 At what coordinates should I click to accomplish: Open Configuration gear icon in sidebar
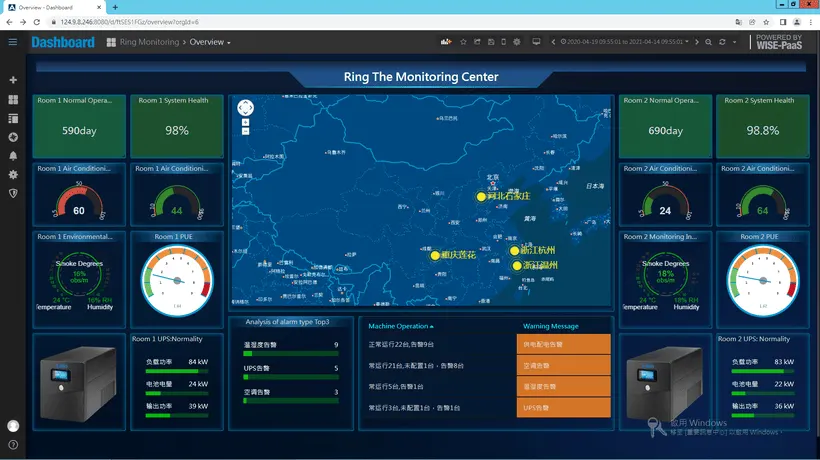pyautogui.click(x=13, y=175)
